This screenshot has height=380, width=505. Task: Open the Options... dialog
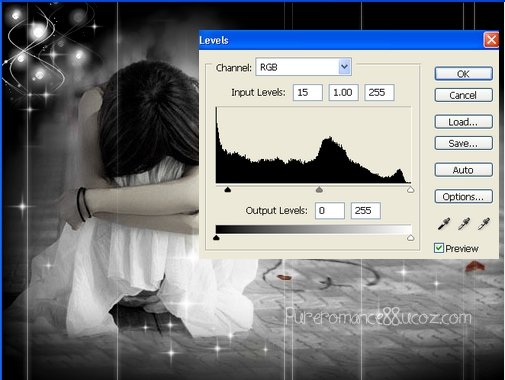click(x=463, y=197)
